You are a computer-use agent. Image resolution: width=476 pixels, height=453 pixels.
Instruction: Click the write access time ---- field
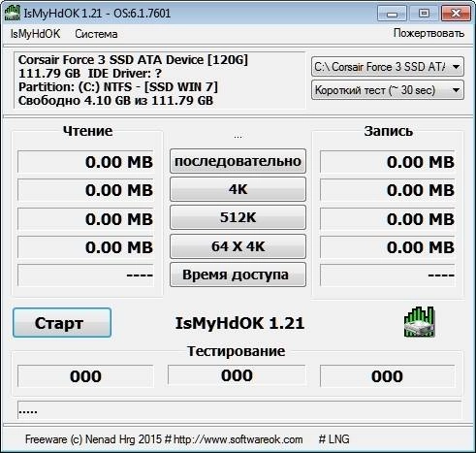tap(388, 275)
